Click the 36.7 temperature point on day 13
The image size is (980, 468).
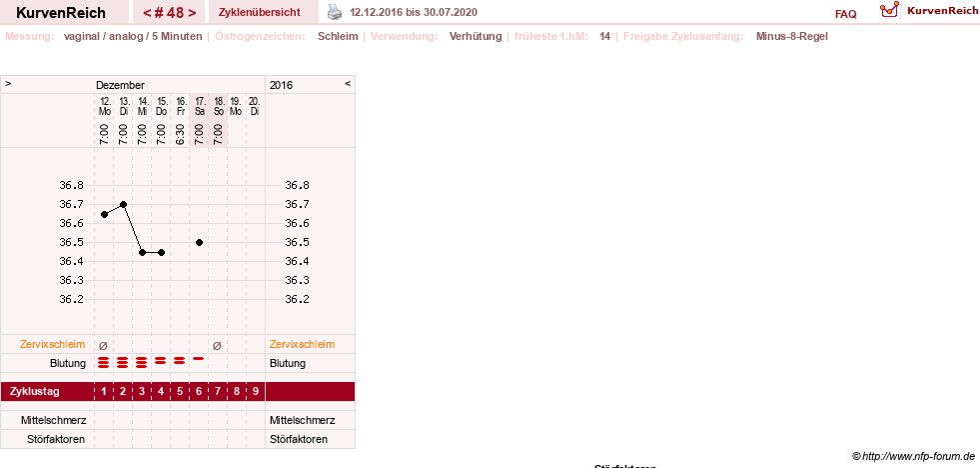point(123,205)
